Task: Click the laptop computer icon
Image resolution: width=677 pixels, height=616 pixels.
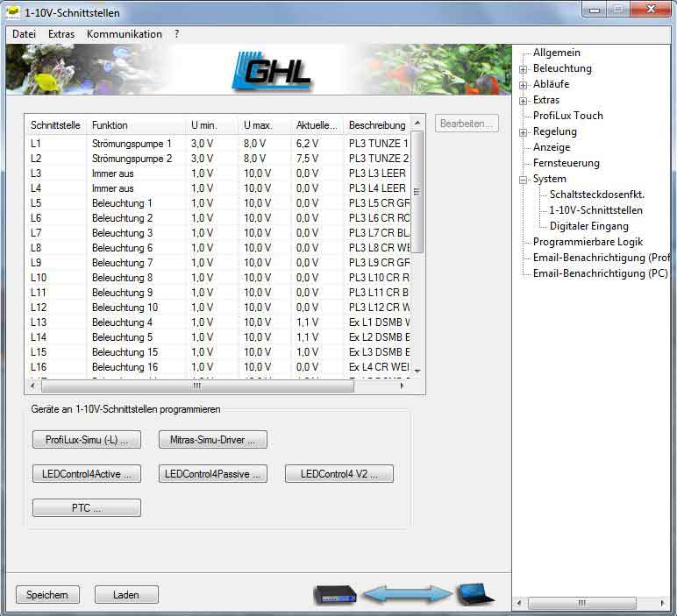Action: coord(474,594)
